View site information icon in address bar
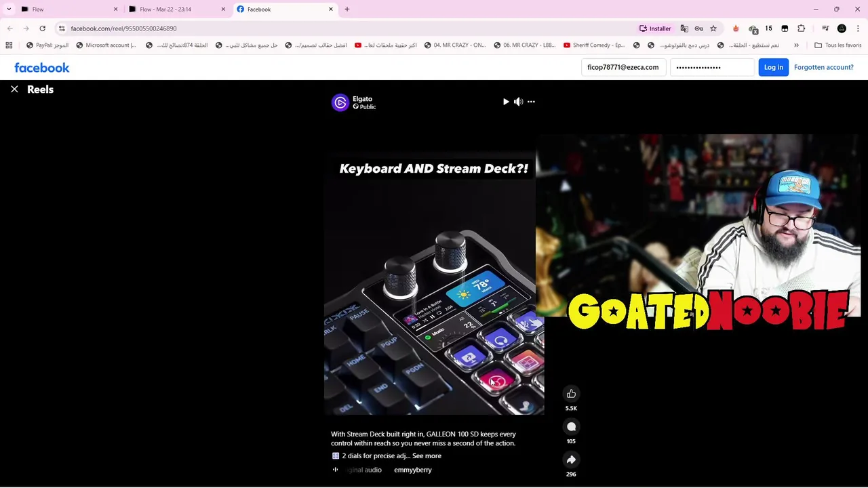Screen dimensions: 868x488 62,28
